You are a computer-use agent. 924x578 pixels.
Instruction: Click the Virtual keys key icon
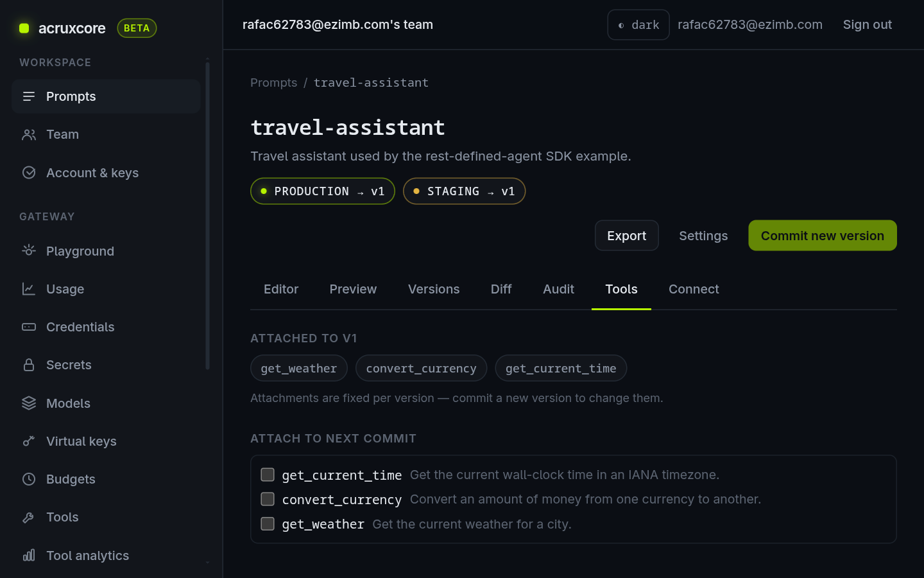pos(29,441)
